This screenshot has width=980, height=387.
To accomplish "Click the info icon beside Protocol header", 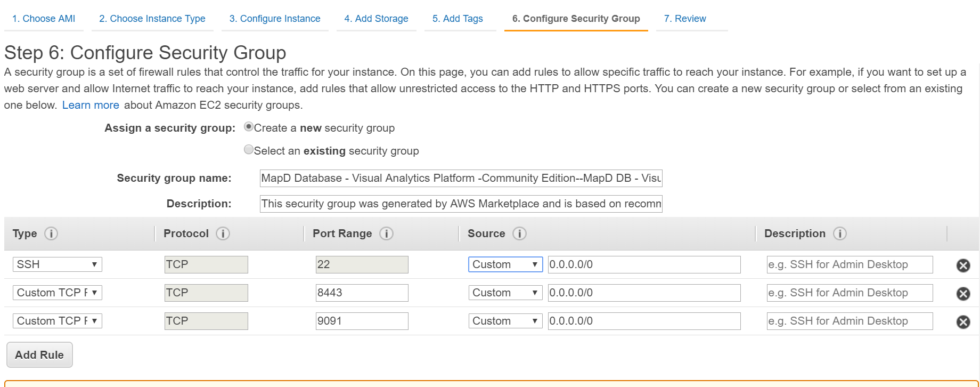I will coord(223,233).
